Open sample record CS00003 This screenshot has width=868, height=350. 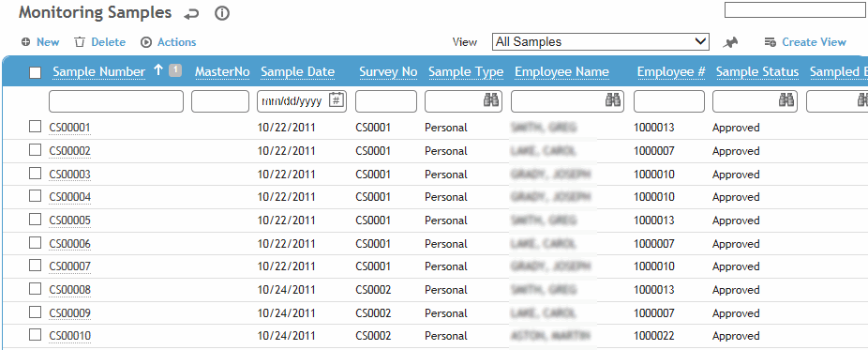click(69, 175)
